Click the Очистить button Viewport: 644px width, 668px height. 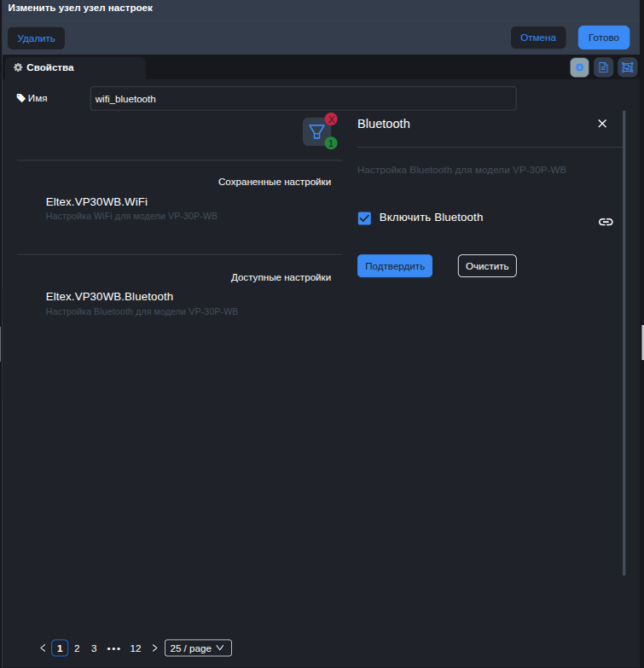pyautogui.click(x=487, y=266)
